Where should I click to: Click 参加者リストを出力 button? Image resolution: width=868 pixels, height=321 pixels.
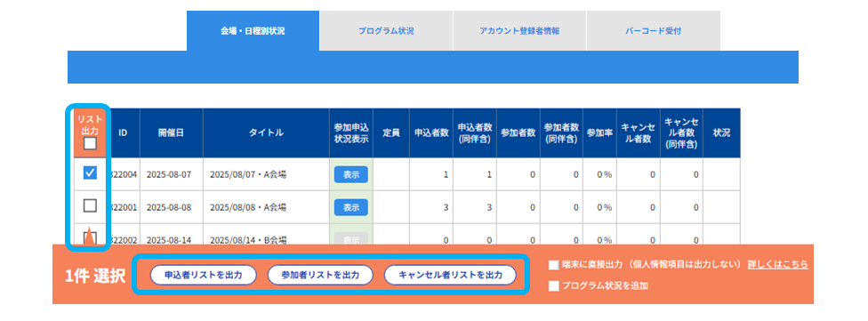click(320, 275)
